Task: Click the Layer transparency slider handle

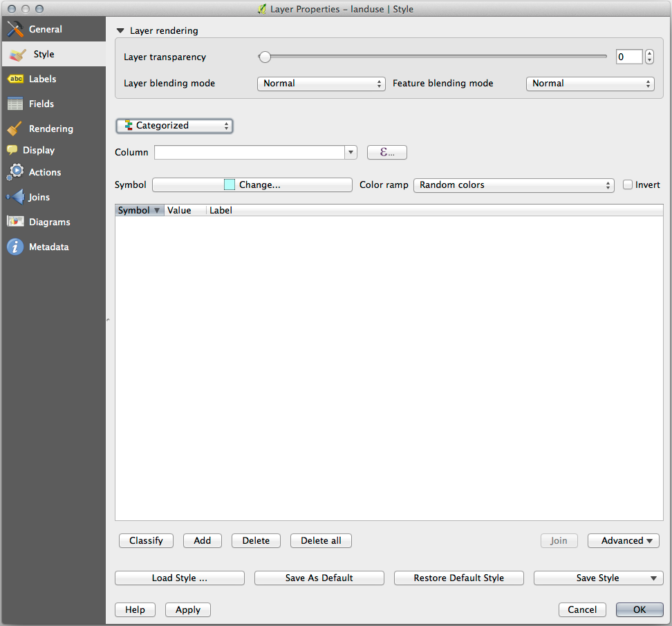Action: [x=265, y=57]
